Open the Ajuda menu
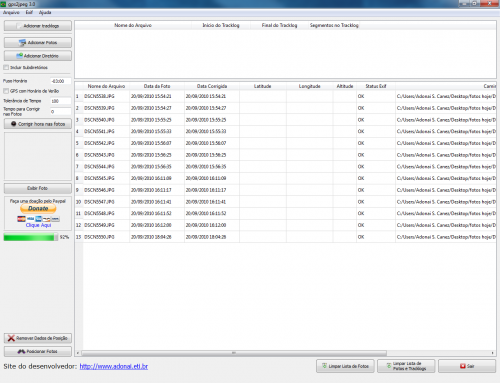This screenshot has height=383, width=500. click(x=45, y=12)
